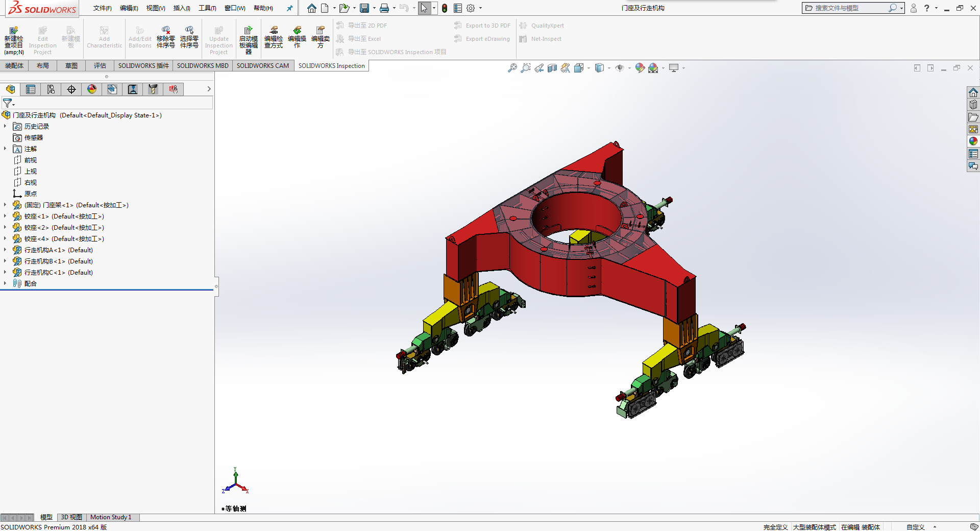Click the Previous View icon
This screenshot has width=980, height=531.
(x=539, y=68)
